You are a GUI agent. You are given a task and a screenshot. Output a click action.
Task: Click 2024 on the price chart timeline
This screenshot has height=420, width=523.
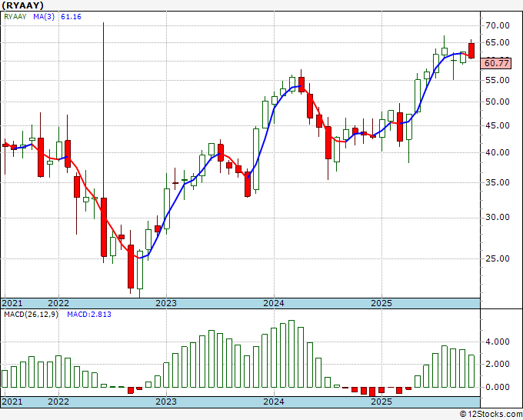point(274,304)
